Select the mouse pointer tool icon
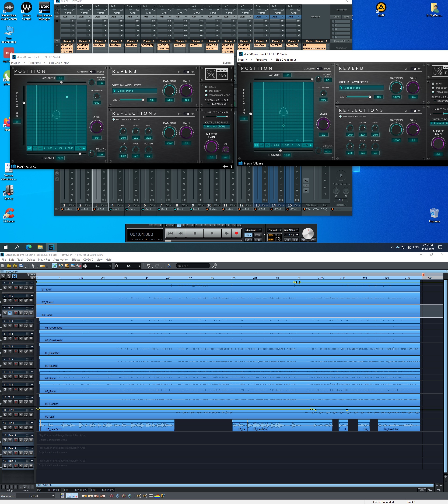Screen dimensions: 448x504 click(x=33, y=266)
